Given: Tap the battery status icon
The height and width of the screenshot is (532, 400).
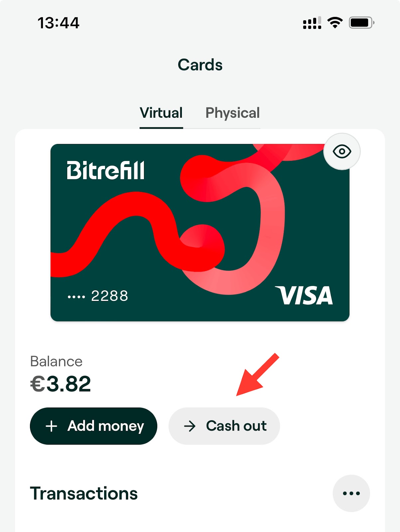Looking at the screenshot, I should [x=361, y=23].
